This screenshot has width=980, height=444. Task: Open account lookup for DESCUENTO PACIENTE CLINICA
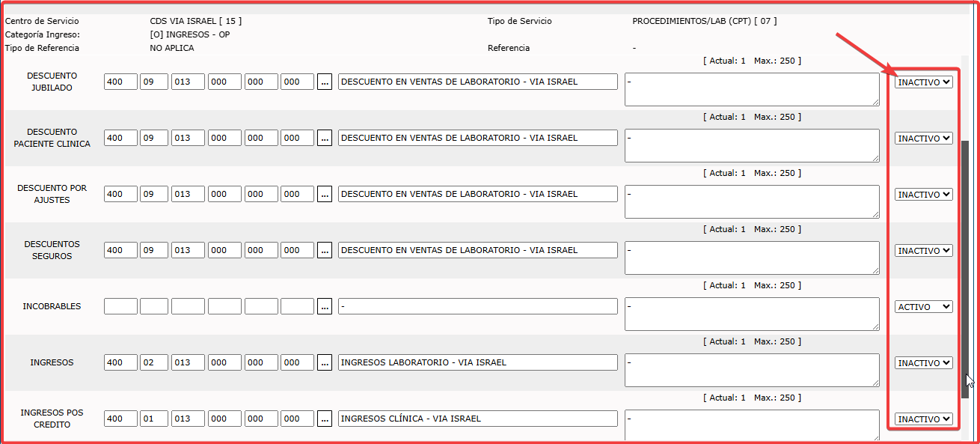point(325,138)
